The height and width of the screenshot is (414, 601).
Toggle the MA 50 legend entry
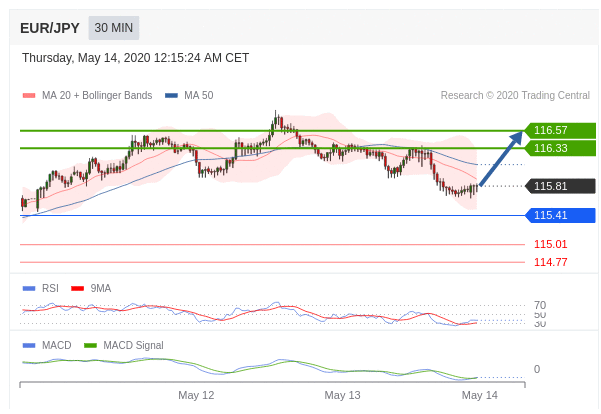point(189,95)
